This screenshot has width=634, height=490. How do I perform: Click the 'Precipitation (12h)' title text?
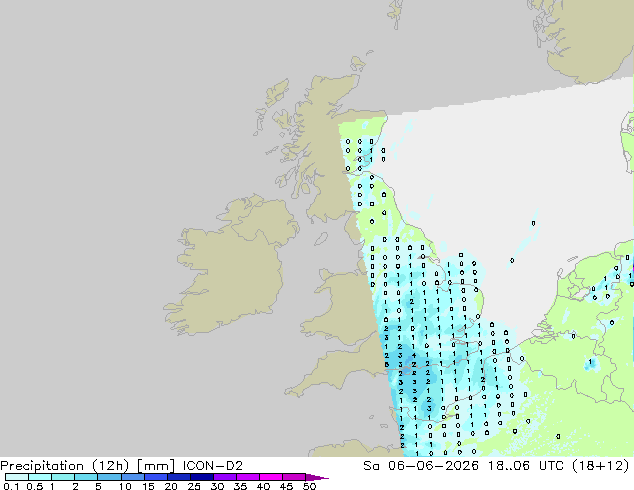pos(65,466)
